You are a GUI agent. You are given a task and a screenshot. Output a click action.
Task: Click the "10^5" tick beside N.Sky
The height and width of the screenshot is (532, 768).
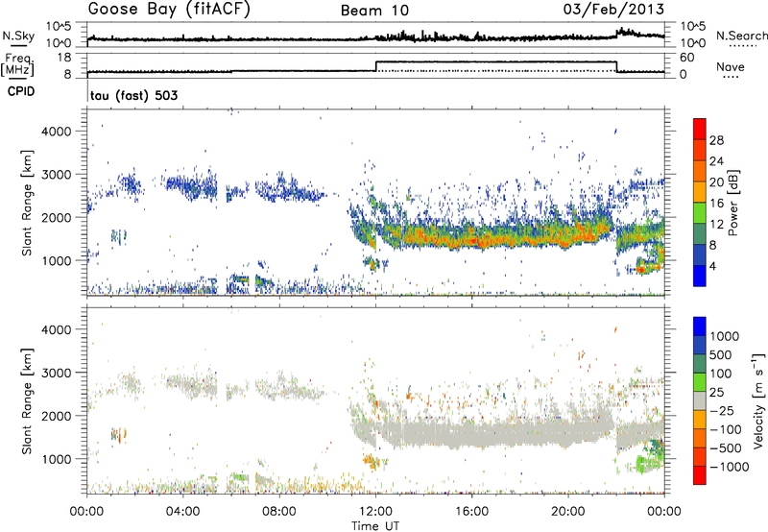pyautogui.click(x=59, y=26)
